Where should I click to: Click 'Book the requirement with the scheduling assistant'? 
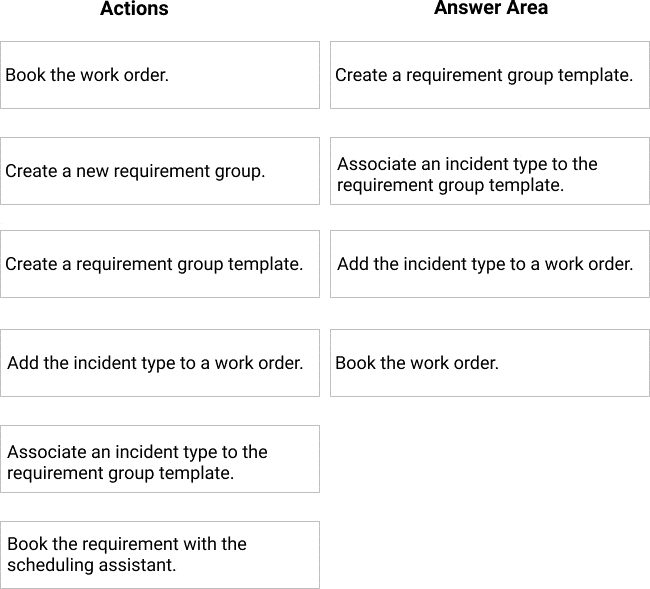click(160, 555)
